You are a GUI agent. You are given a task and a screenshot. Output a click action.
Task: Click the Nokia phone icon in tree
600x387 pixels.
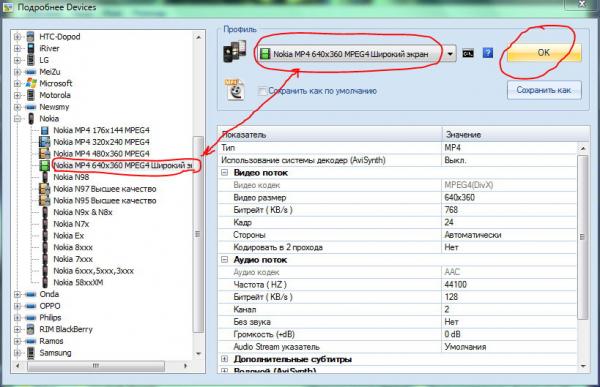click(31, 119)
